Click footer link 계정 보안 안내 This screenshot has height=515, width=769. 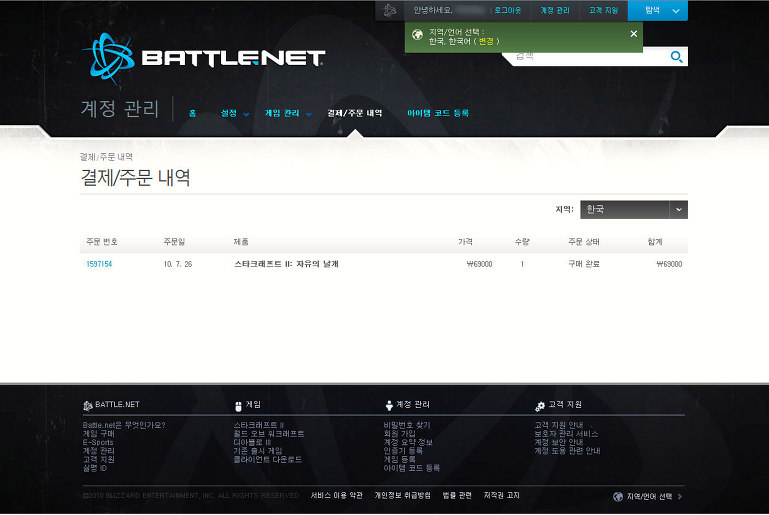559,442
